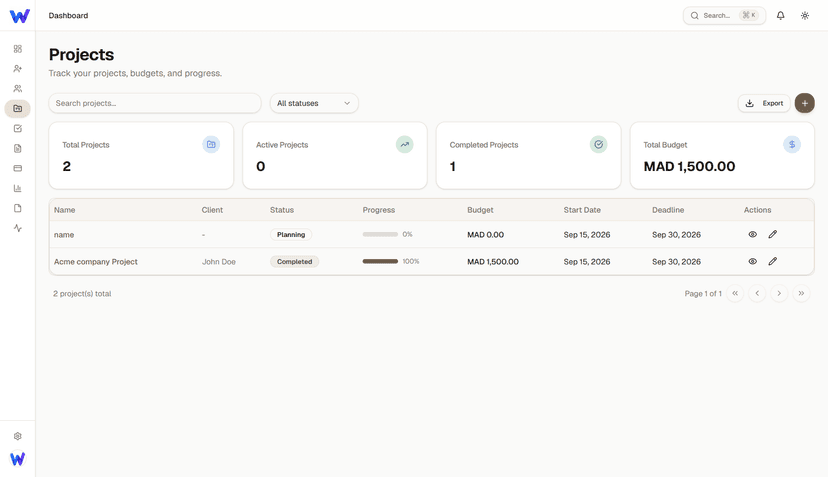Open the activity pulse sidebar icon

point(17,228)
